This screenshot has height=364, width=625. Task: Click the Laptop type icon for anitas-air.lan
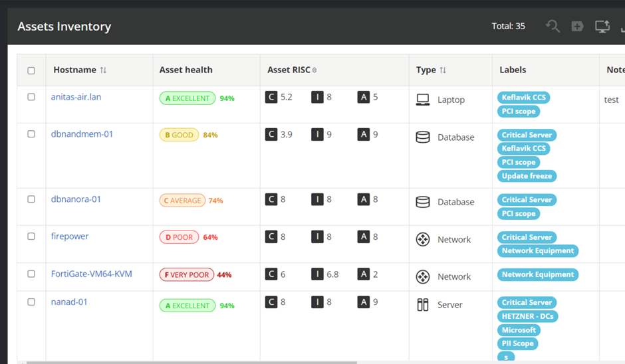coord(422,100)
